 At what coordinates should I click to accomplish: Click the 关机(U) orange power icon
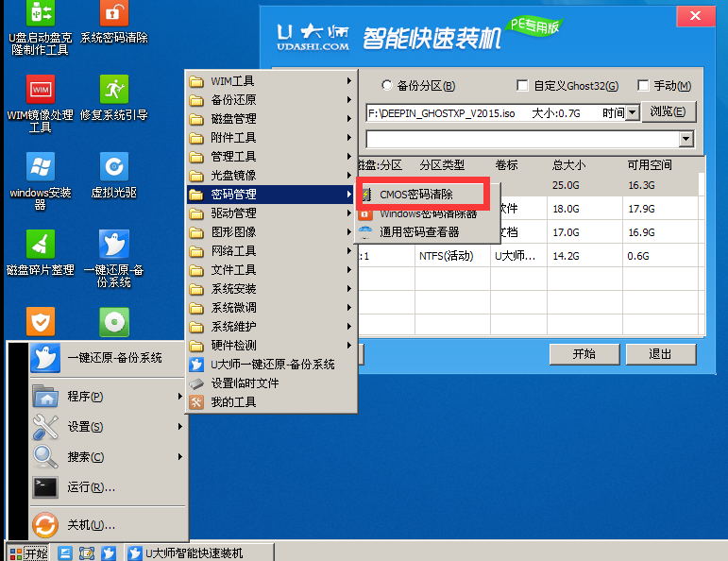(45, 525)
